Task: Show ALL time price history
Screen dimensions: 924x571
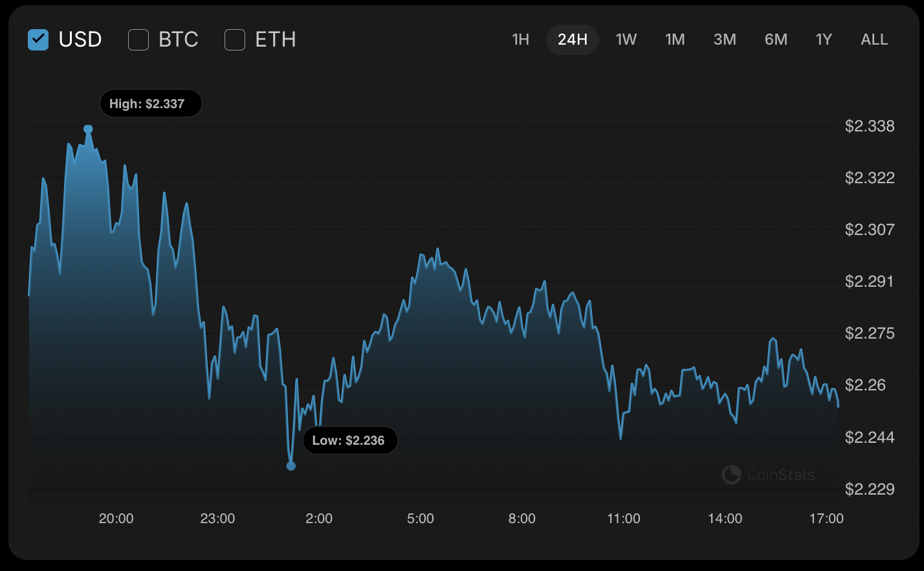Action: pyautogui.click(x=874, y=39)
